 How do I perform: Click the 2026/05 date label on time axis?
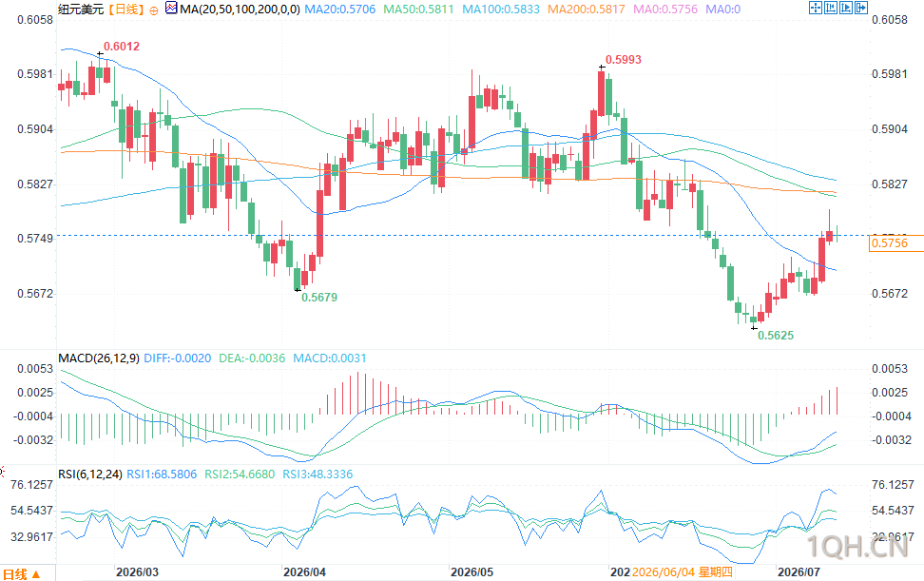point(472,572)
